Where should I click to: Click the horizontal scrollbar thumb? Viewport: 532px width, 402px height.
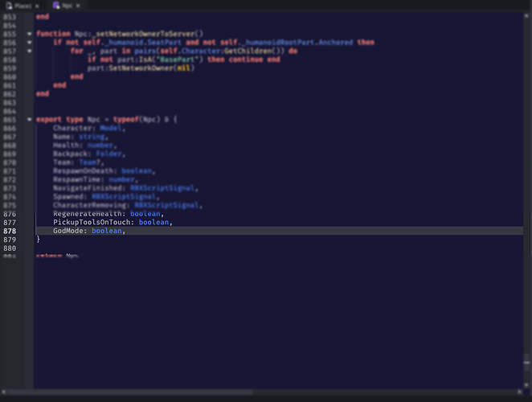(129, 392)
